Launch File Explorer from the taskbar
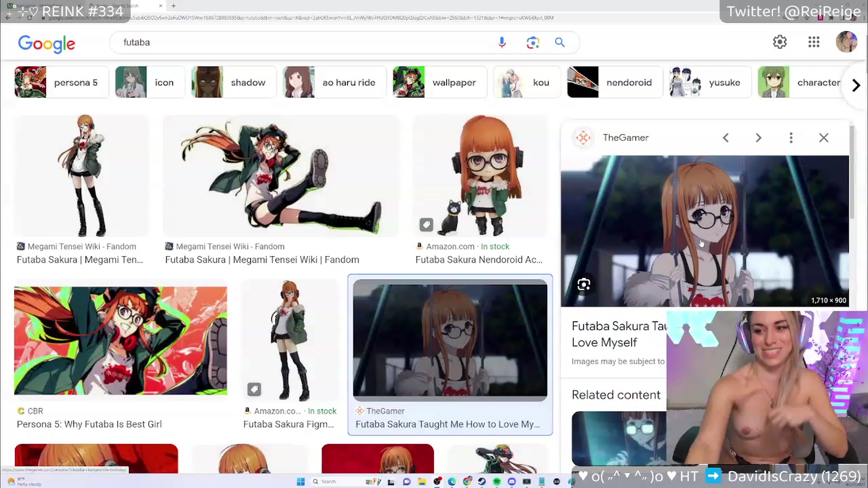Viewport: 868px width, 488px height. (x=422, y=482)
